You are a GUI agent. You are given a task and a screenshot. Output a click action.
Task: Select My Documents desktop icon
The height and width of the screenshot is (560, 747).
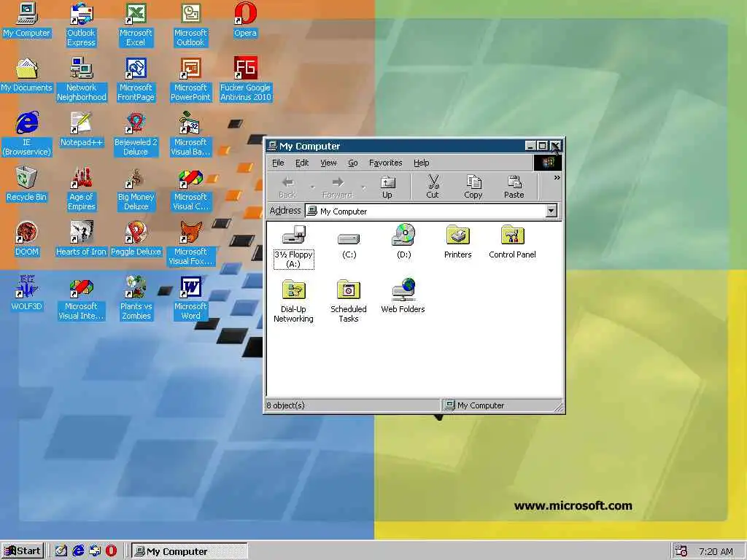coord(27,75)
